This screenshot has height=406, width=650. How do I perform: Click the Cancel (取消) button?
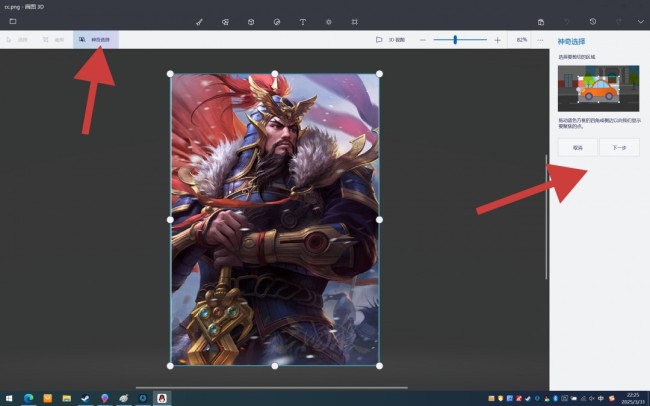tap(577, 148)
